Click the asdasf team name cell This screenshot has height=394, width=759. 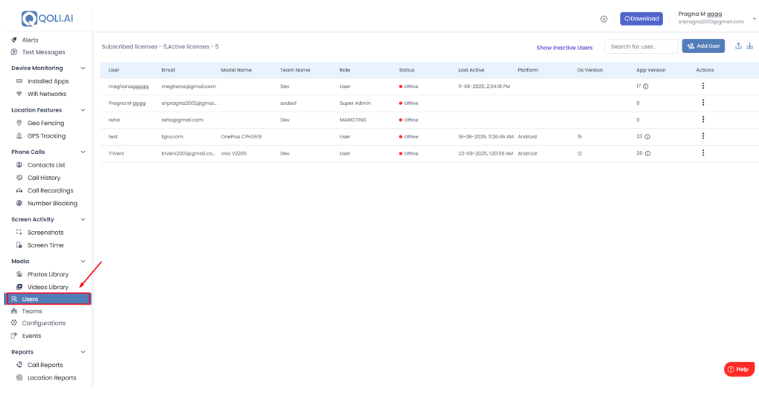pos(288,103)
